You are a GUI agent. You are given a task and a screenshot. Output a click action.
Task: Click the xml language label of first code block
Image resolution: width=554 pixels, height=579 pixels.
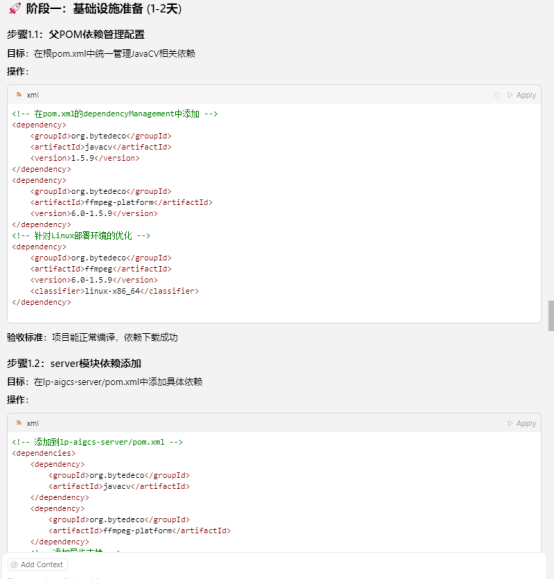pos(33,95)
